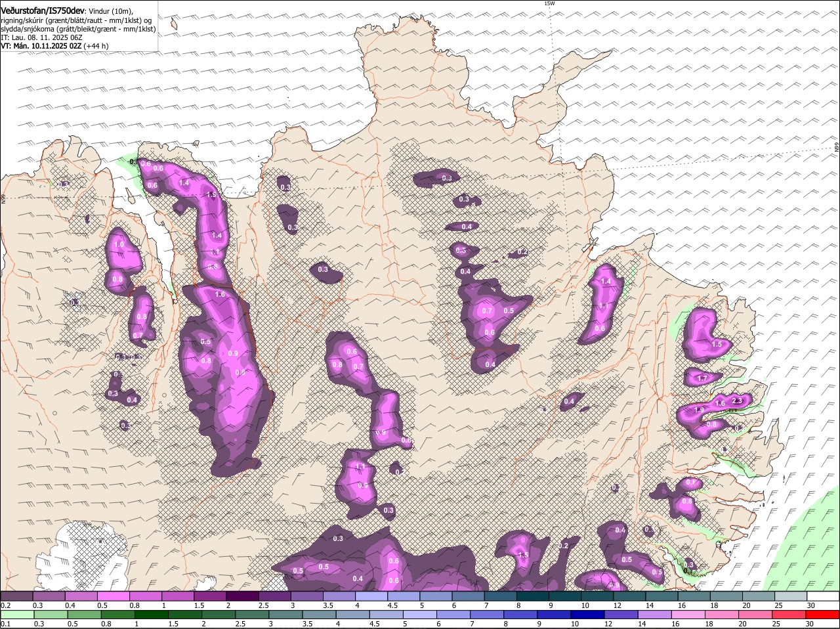Select the rain legend swatch labeled 0.1
The height and width of the screenshot is (629, 840).
16,615
